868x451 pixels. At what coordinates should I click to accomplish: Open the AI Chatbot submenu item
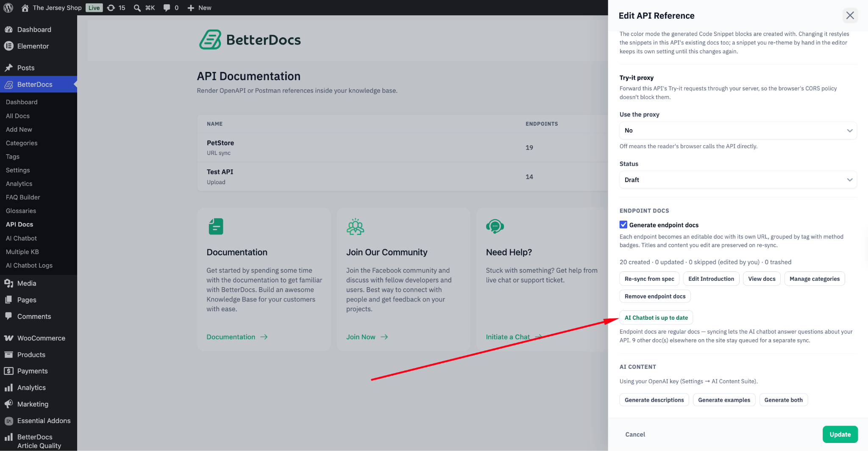coord(21,238)
